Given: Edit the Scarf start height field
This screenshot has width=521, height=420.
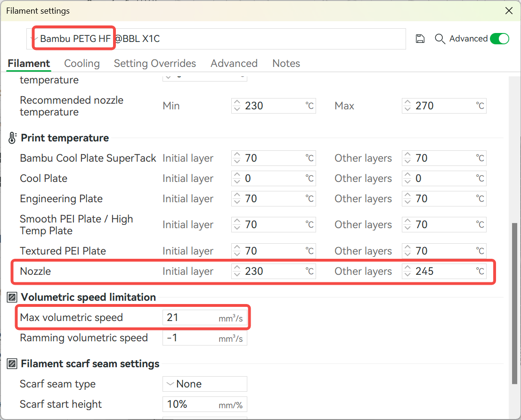Looking at the screenshot, I should (x=204, y=404).
